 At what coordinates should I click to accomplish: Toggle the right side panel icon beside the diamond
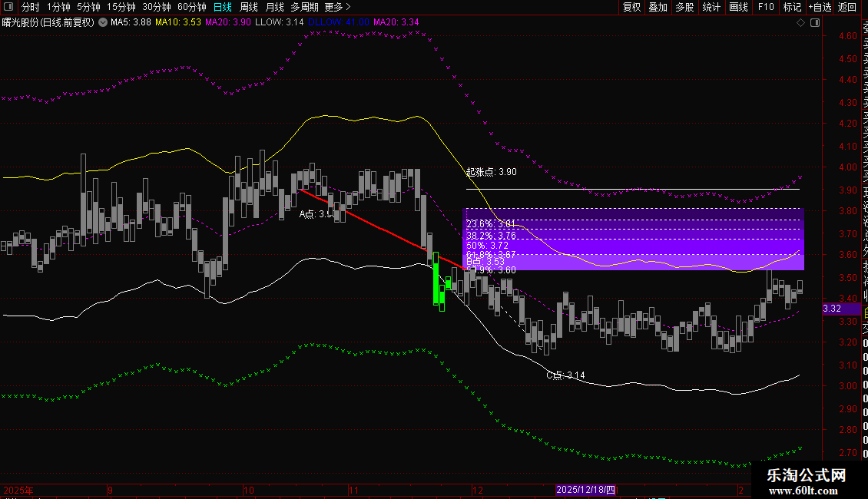tap(815, 23)
